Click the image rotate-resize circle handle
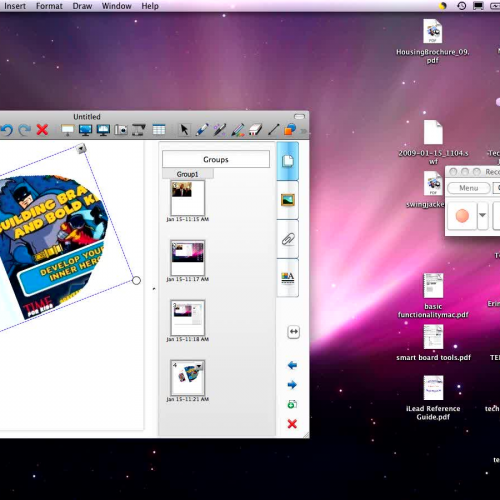Image resolution: width=500 pixels, height=500 pixels. tap(136, 281)
